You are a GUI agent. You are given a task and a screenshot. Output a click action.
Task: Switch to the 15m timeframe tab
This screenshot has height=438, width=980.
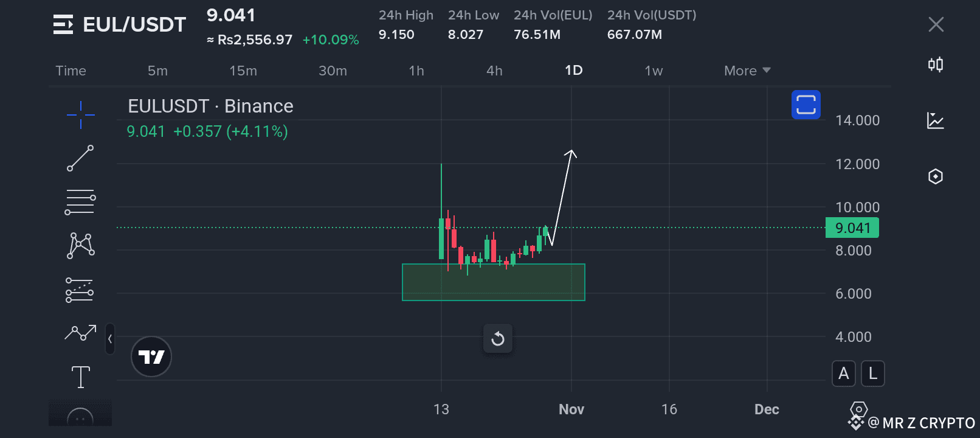pyautogui.click(x=243, y=71)
